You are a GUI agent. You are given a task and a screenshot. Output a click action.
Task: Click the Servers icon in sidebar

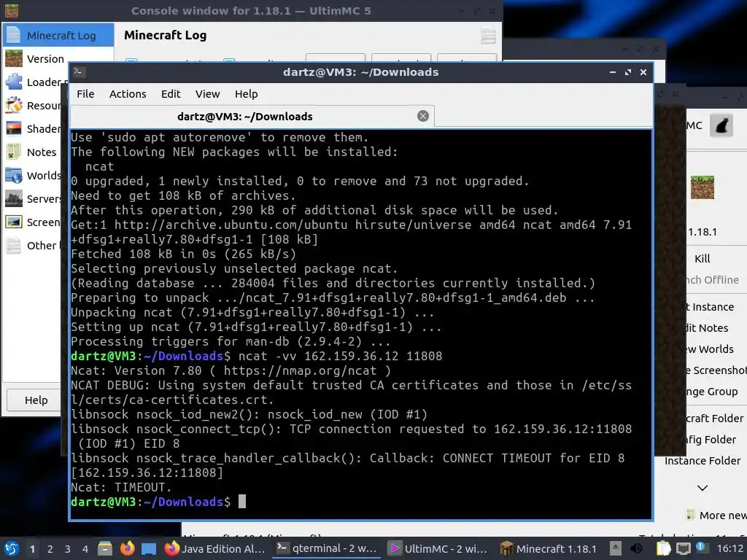[14, 198]
